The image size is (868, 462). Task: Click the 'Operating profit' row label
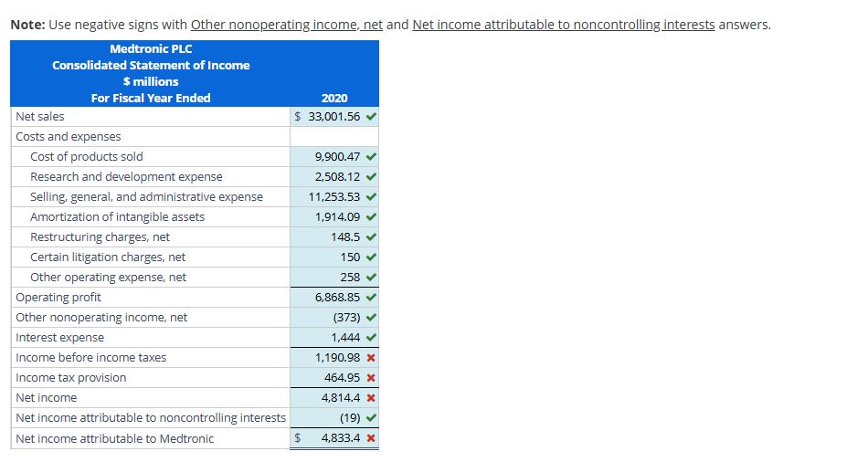(58, 297)
